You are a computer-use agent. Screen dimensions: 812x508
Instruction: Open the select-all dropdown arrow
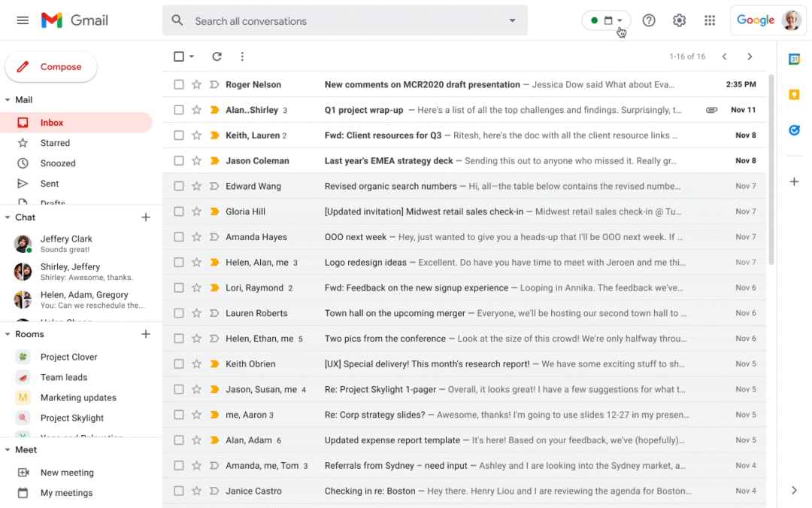click(x=192, y=56)
